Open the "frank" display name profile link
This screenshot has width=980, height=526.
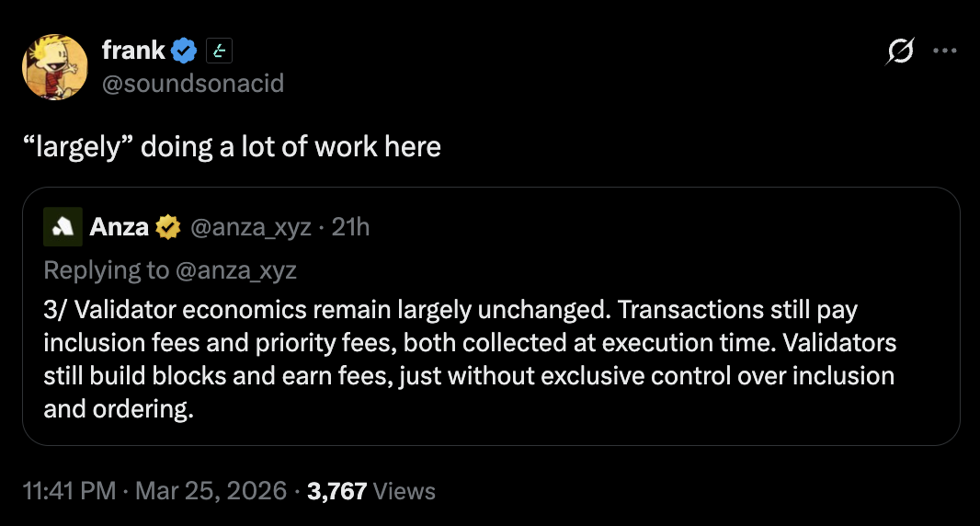pyautogui.click(x=133, y=51)
